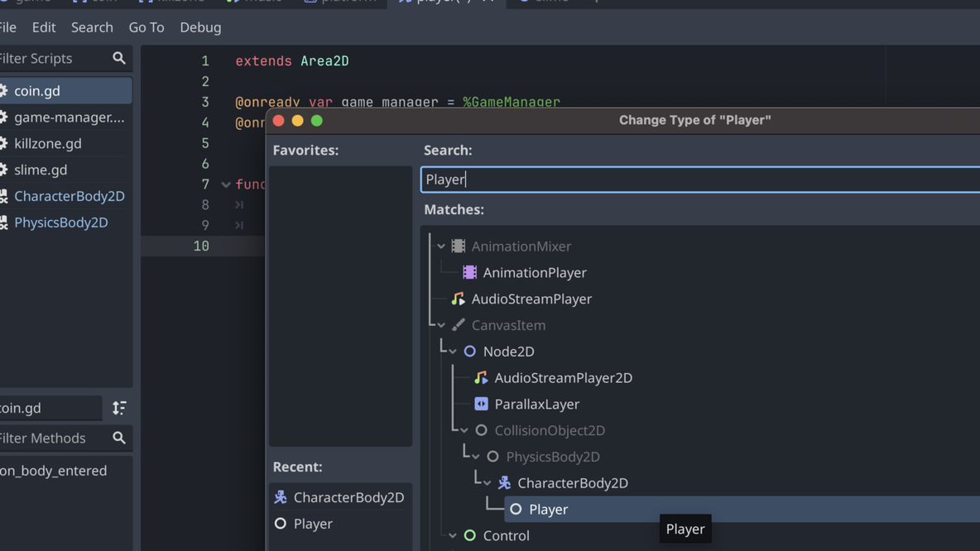Click the Player circle icon in Recent
Viewport: 980px width, 551px height.
coord(281,524)
